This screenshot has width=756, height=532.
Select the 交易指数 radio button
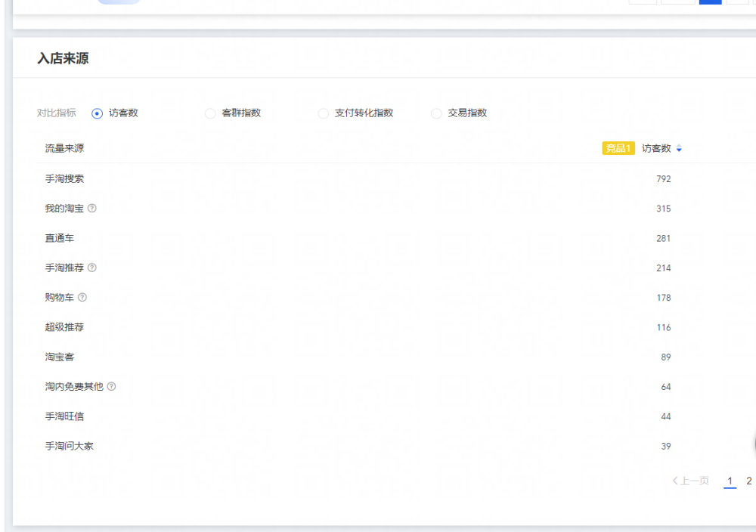(436, 113)
